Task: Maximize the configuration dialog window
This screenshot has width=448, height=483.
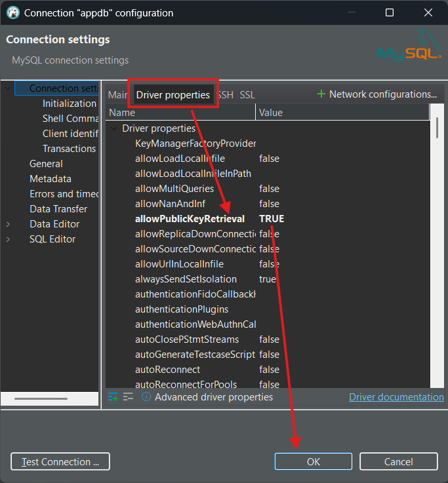Action: coord(390,12)
